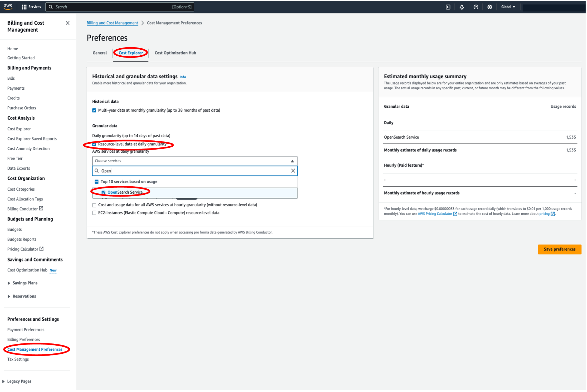Image resolution: width=587 pixels, height=392 pixels.
Task: Switch to the Cost Optimization Hub tab
Action: coord(175,53)
